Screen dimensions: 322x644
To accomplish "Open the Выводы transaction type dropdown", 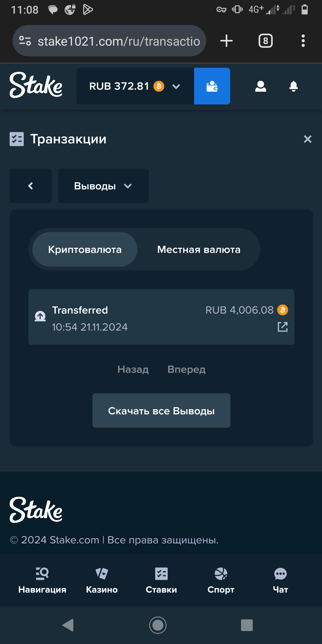I will [x=103, y=186].
